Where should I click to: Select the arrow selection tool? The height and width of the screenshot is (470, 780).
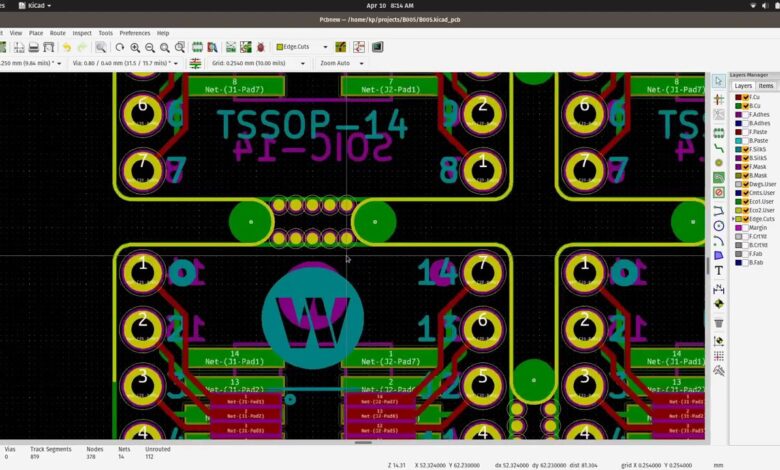coord(718,81)
